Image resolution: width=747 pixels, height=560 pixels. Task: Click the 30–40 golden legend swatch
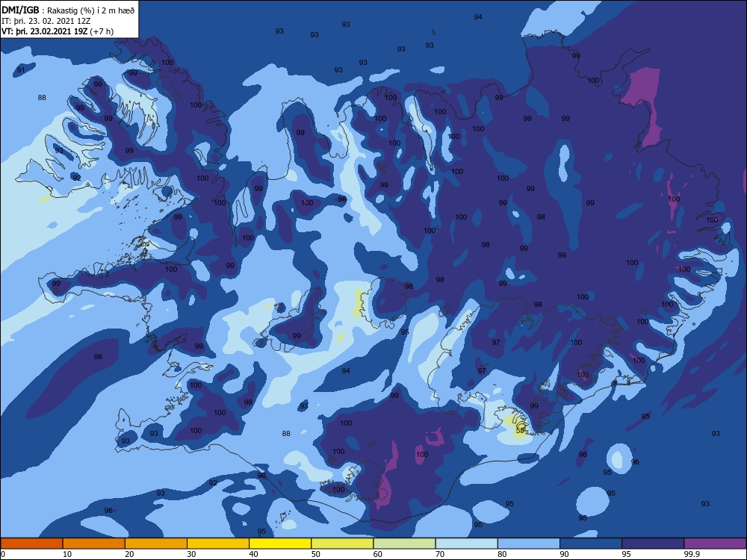pos(218,544)
